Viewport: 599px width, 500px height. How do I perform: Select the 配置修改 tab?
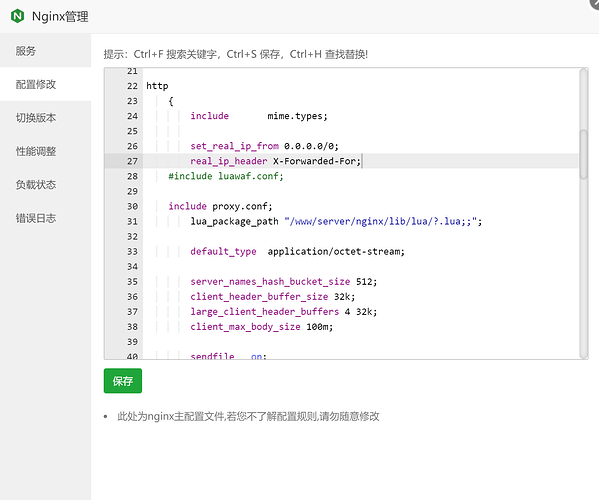[x=45, y=84]
